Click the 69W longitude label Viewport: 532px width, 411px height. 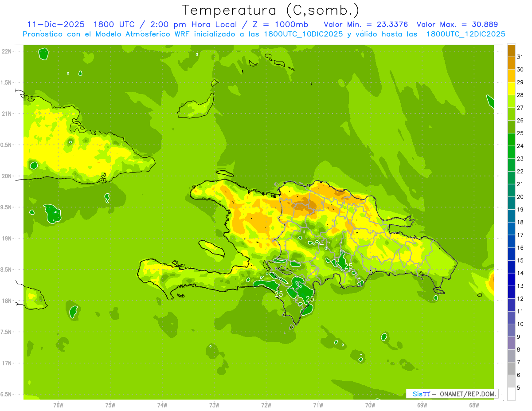pyautogui.click(x=422, y=405)
